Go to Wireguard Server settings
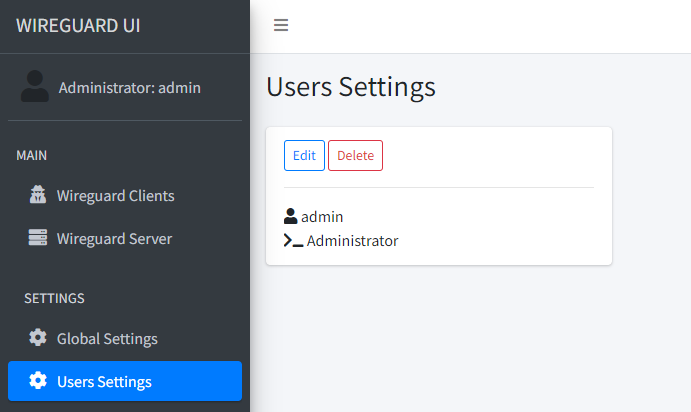This screenshot has height=412, width=691. [x=114, y=239]
